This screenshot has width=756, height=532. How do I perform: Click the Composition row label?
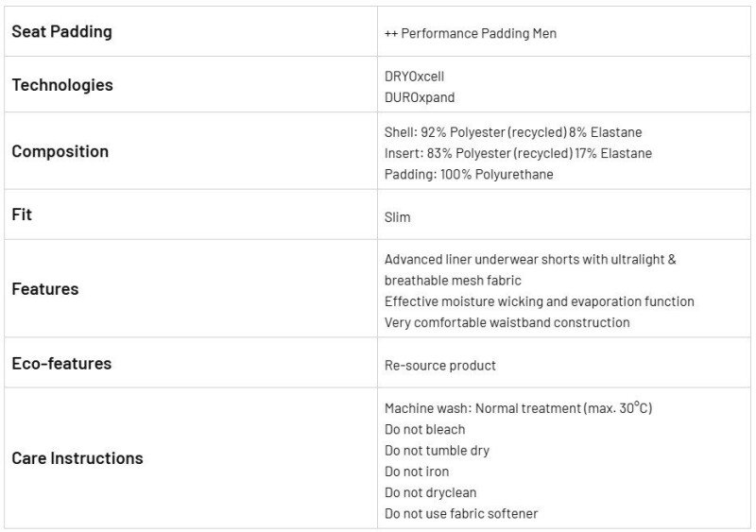(60, 151)
